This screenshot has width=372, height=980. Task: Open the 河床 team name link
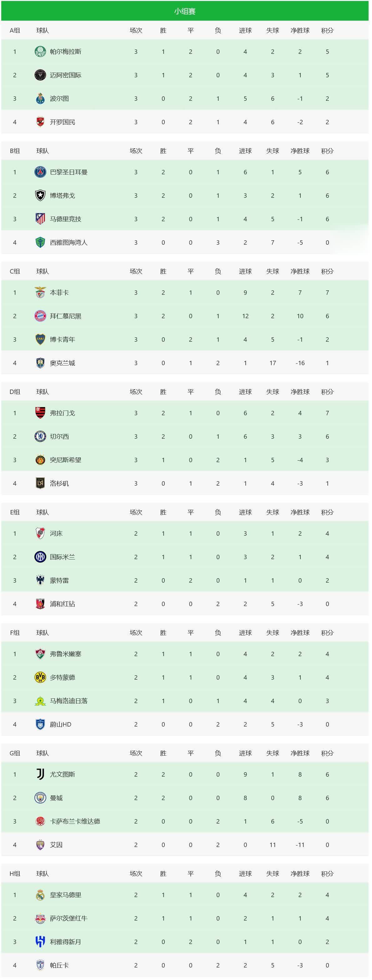pos(56,534)
